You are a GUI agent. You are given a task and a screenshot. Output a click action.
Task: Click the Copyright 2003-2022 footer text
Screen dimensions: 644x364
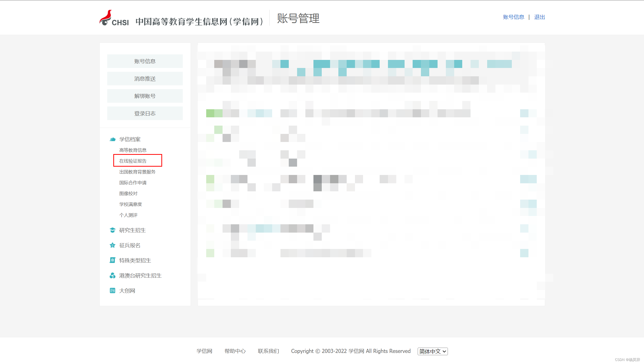tap(351, 351)
